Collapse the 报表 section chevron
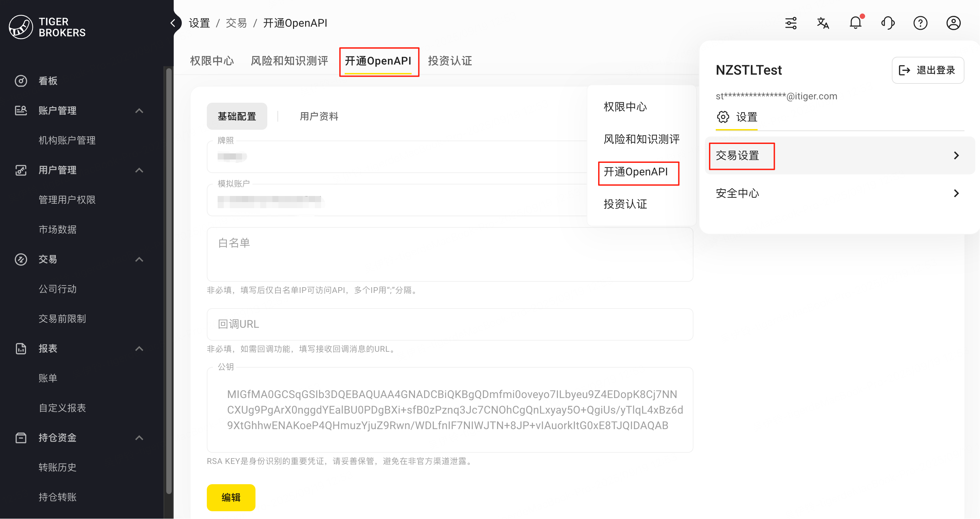Screen dimensions: 980x519 [x=139, y=349]
